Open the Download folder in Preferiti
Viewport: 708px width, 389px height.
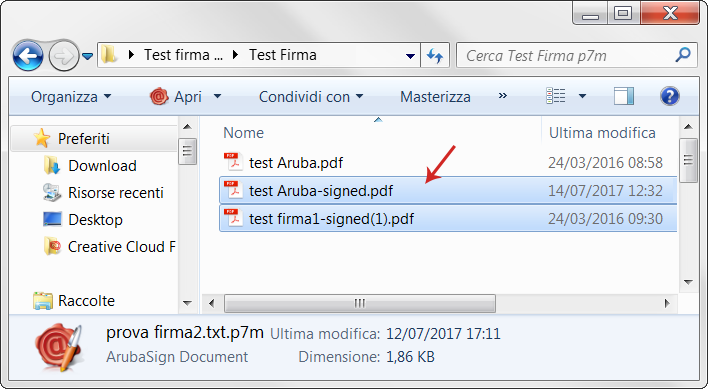pyautogui.click(x=102, y=166)
